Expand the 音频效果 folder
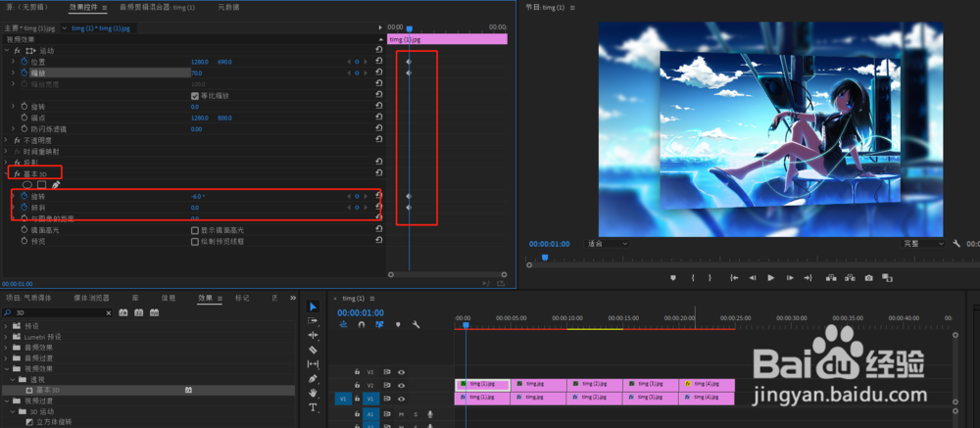This screenshot has width=980, height=428. click(7, 348)
